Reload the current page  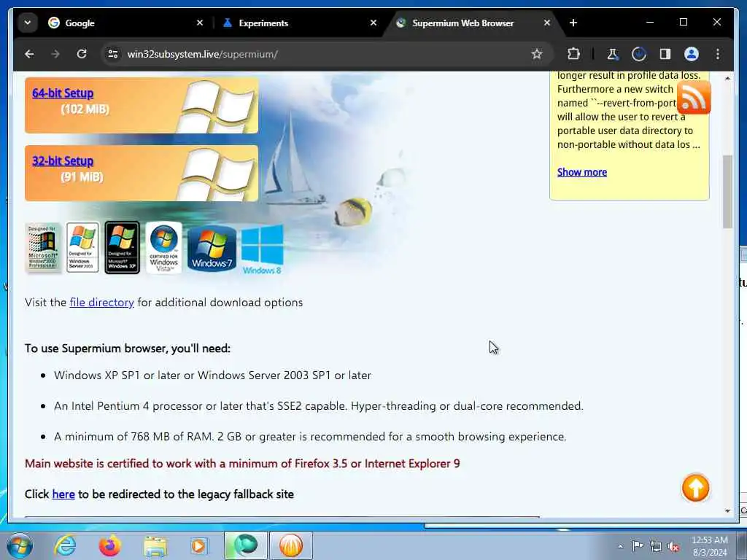82,54
